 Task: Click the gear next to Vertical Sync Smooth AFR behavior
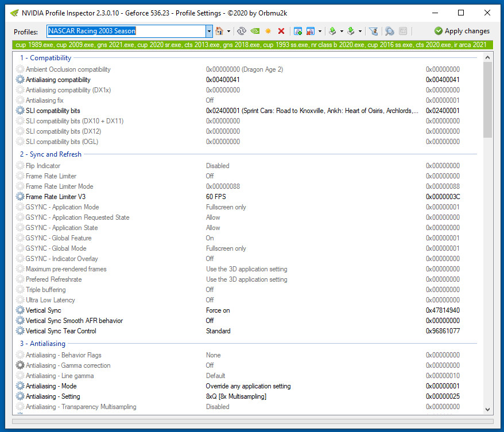click(x=20, y=321)
